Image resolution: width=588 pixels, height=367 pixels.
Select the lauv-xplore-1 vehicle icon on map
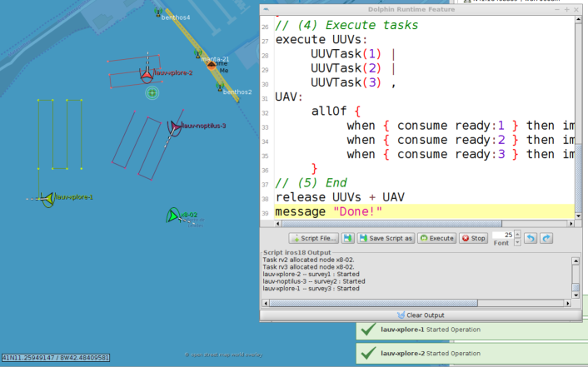click(x=47, y=197)
